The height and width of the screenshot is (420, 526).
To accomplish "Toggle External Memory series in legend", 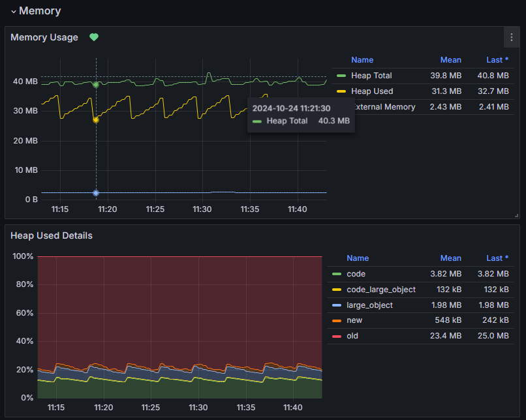I will [x=385, y=107].
